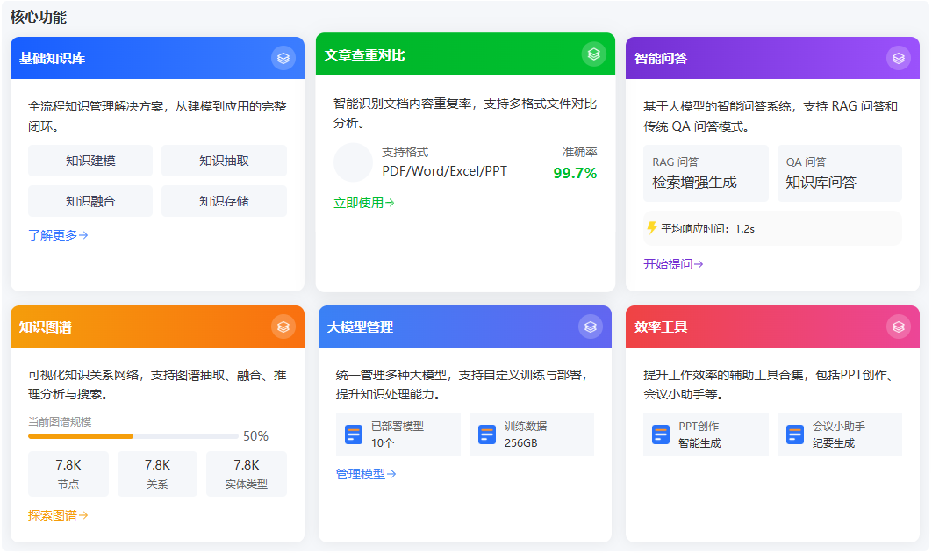Click the 开始提问 link
Image resolution: width=932 pixels, height=560 pixels.
[673, 264]
